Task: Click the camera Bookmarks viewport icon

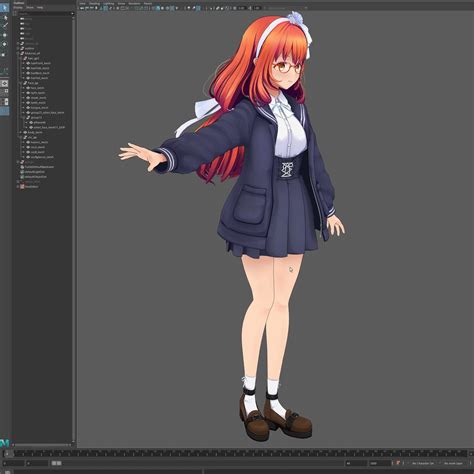Action: (96, 8)
